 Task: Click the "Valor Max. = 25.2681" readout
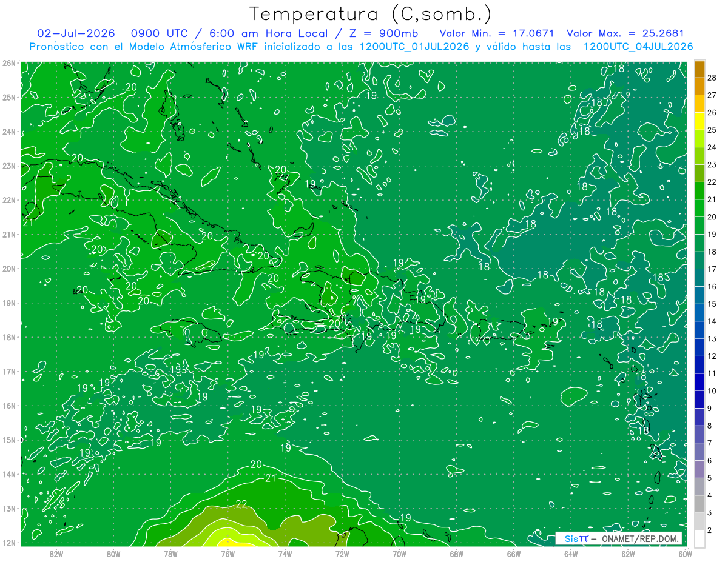click(x=625, y=33)
